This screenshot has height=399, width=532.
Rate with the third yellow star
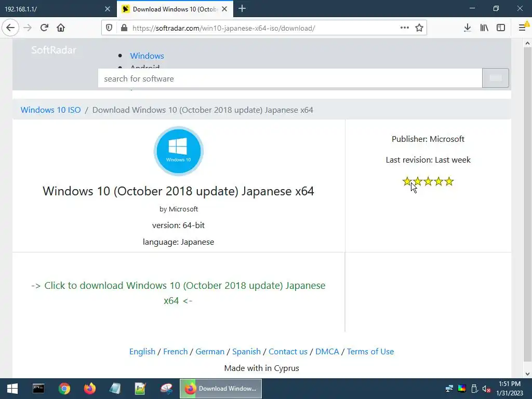coord(428,181)
